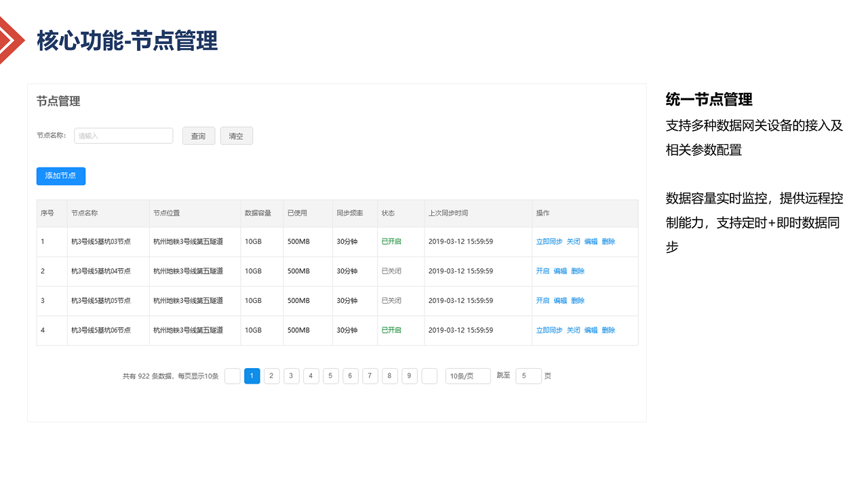
Task: Click 立即同步 for 杭3号线5基坑03节点
Action: pyautogui.click(x=549, y=241)
